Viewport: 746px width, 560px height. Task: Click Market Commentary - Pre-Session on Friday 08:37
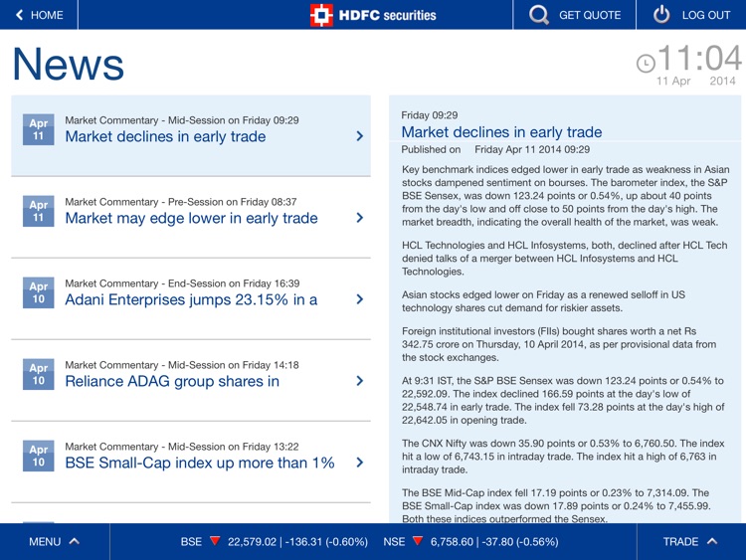coord(181,202)
